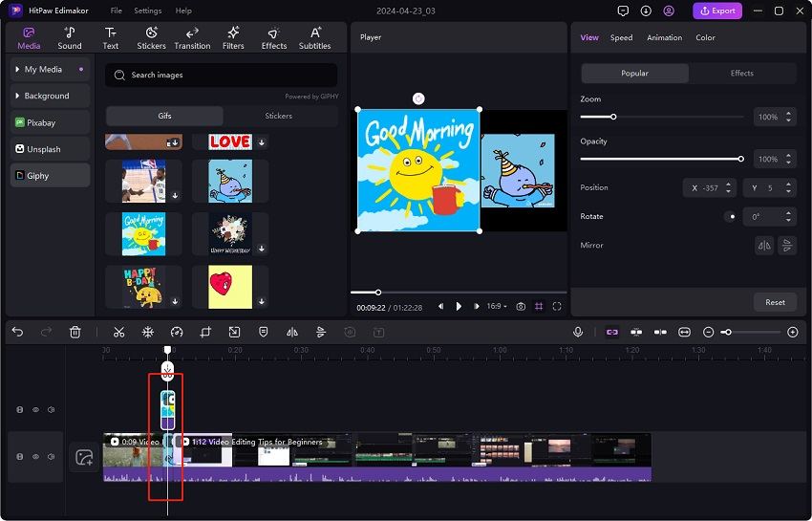812x521 pixels.
Task: Click the Export button
Action: 717,11
